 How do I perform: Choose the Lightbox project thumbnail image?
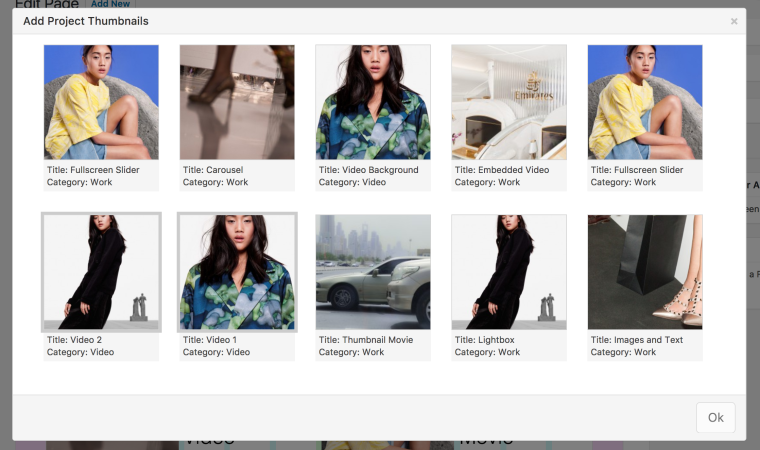pos(509,272)
